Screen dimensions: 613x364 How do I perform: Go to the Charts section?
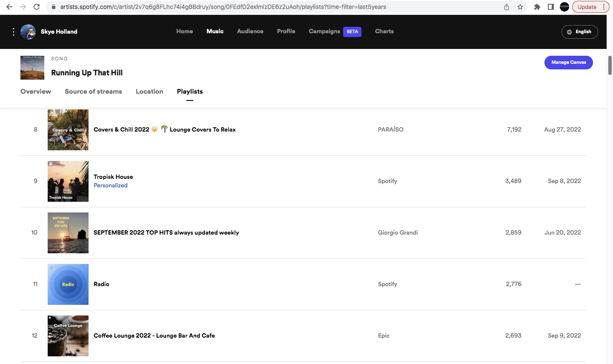click(384, 32)
